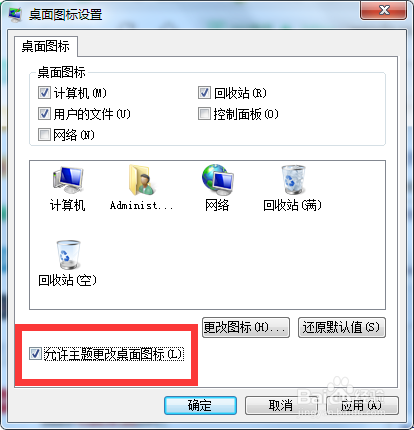The width and height of the screenshot is (414, 430).
Task: Switch to the 桌面图标 tab
Action: pyautogui.click(x=46, y=46)
